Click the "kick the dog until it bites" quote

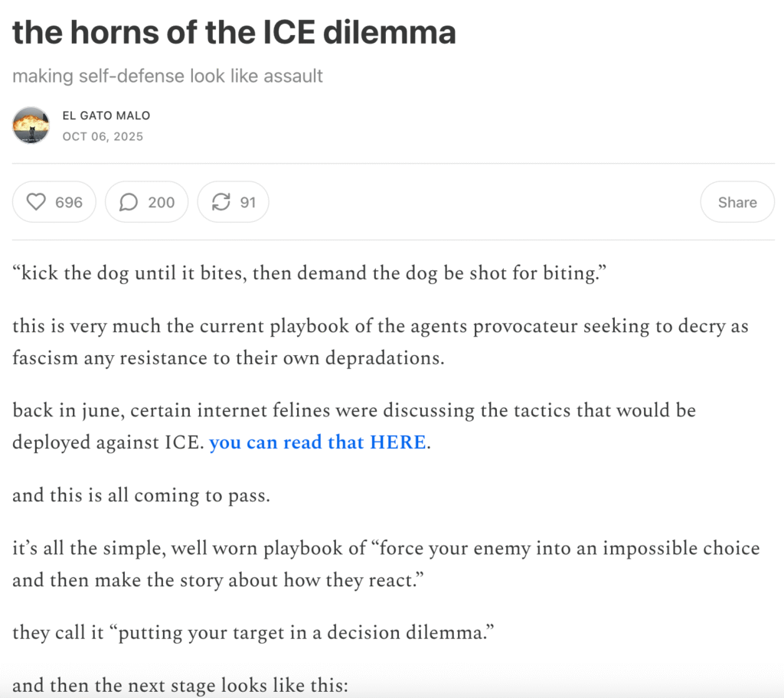[x=304, y=274]
